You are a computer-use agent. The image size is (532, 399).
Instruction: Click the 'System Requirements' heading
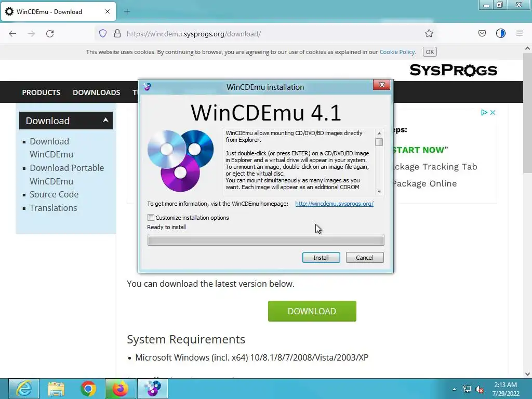186,339
